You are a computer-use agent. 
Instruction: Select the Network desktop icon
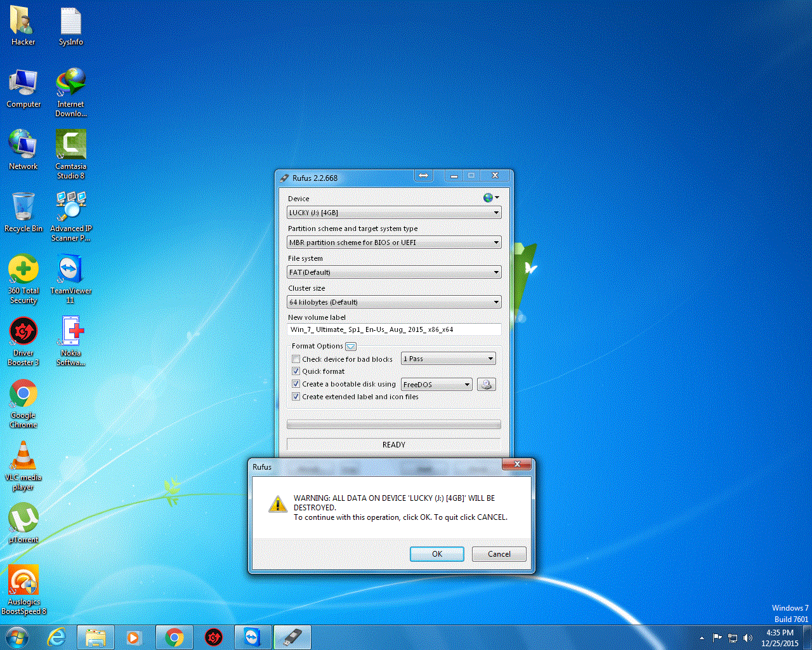pyautogui.click(x=23, y=150)
